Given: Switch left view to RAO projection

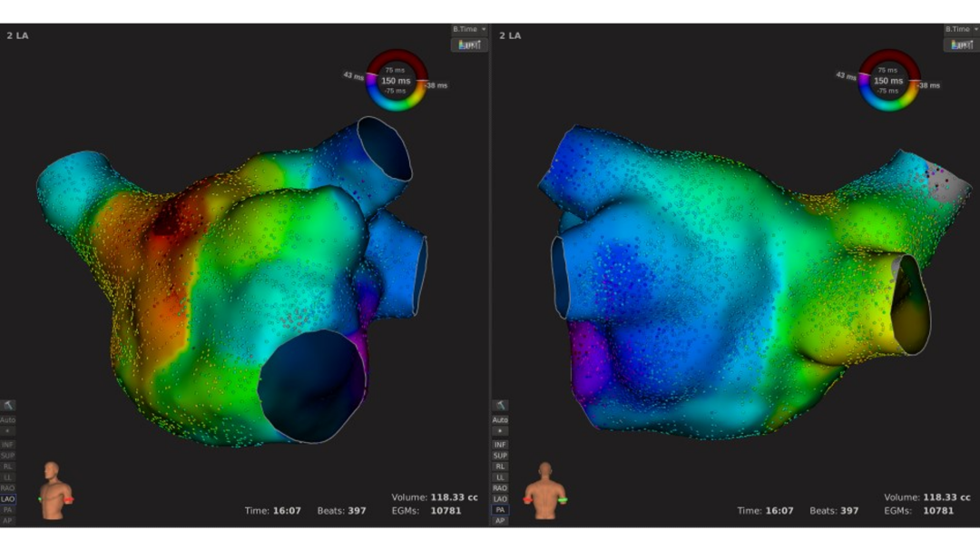Looking at the screenshot, I should [8, 488].
